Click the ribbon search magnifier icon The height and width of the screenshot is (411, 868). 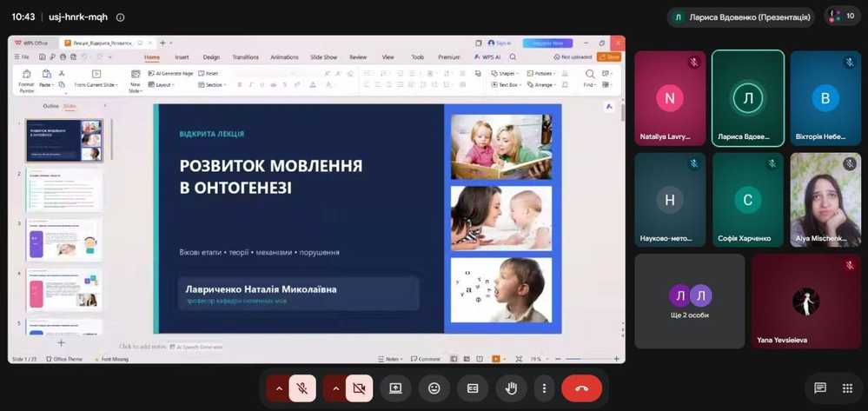pyautogui.click(x=513, y=57)
